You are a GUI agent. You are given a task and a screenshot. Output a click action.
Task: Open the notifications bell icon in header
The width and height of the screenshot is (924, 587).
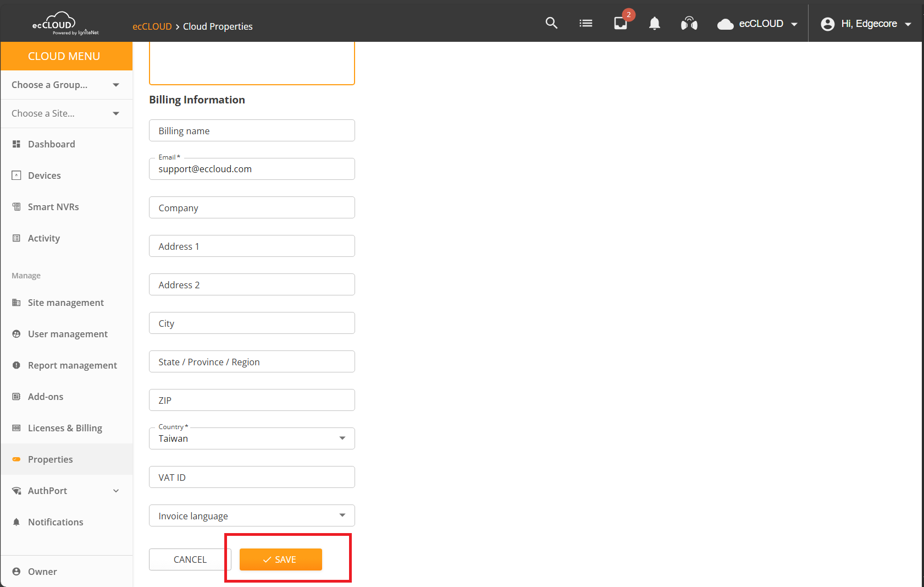pyautogui.click(x=655, y=23)
